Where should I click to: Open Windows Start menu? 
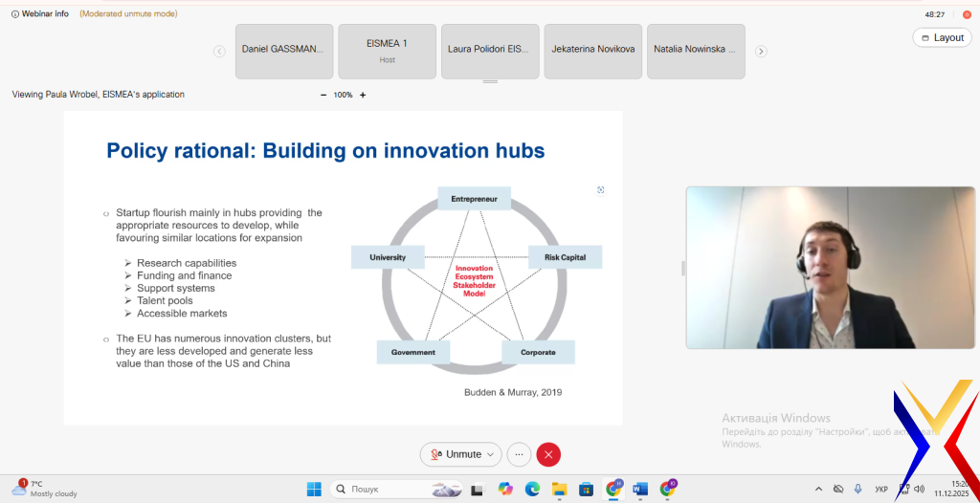(x=314, y=489)
